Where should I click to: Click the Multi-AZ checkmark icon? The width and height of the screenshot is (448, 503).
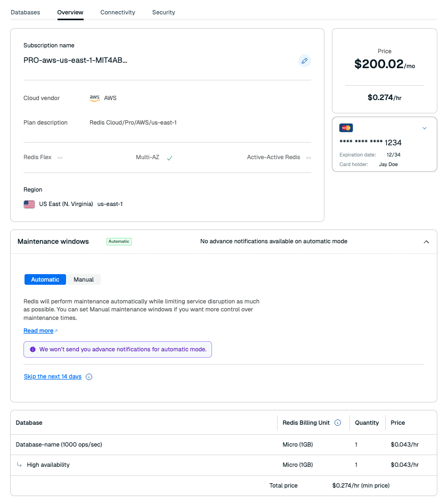pos(169,158)
